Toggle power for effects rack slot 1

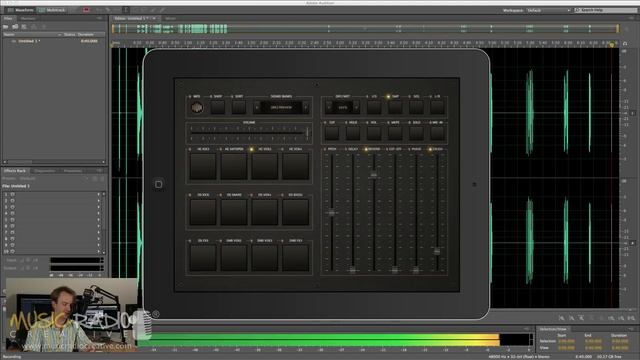tap(13, 195)
